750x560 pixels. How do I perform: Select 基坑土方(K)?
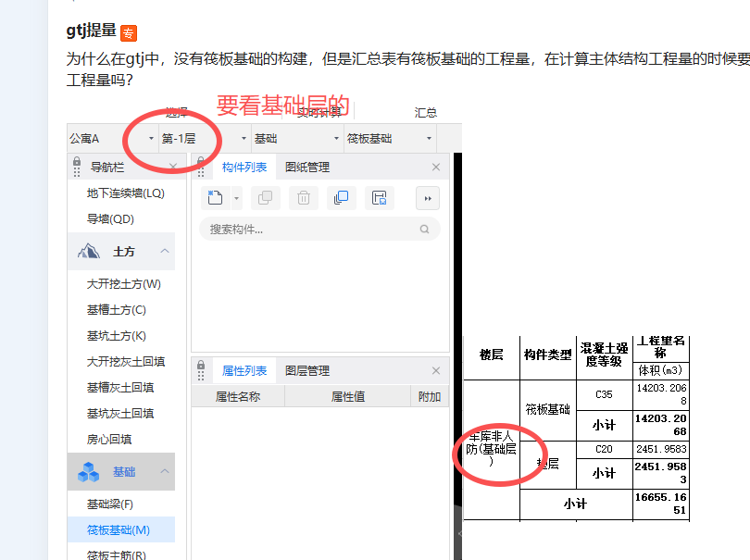(117, 336)
